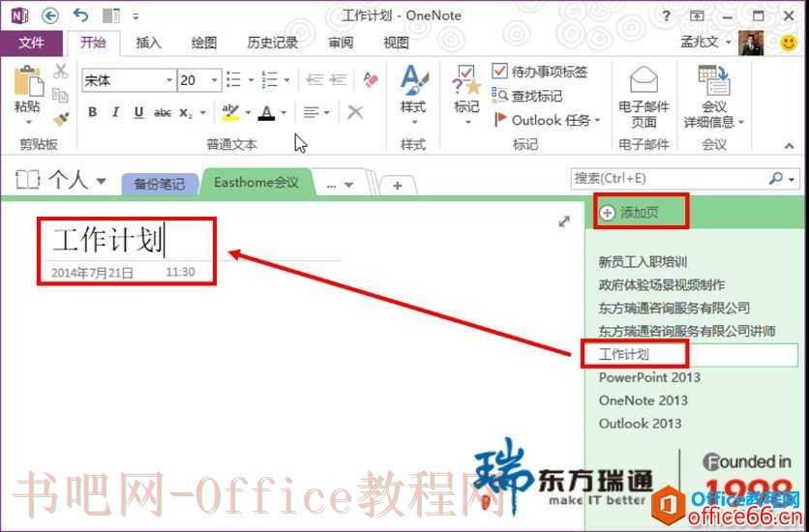Screen dimensions: 809x532
Task: Open the help question mark
Action: (x=666, y=16)
